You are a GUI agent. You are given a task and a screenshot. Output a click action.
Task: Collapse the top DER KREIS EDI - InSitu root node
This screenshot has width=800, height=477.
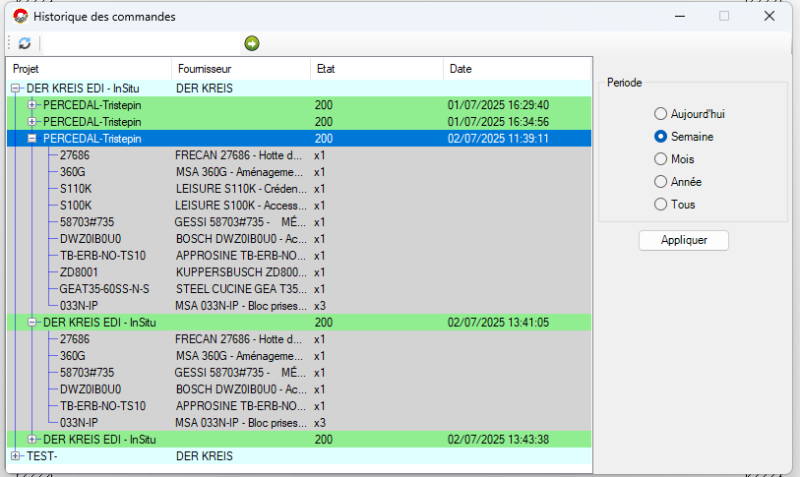tap(16, 88)
